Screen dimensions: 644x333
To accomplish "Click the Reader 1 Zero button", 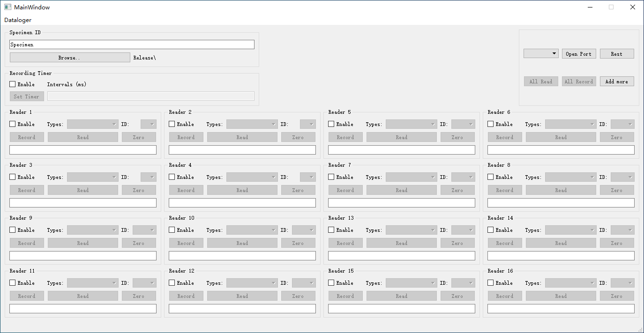I will (x=139, y=137).
